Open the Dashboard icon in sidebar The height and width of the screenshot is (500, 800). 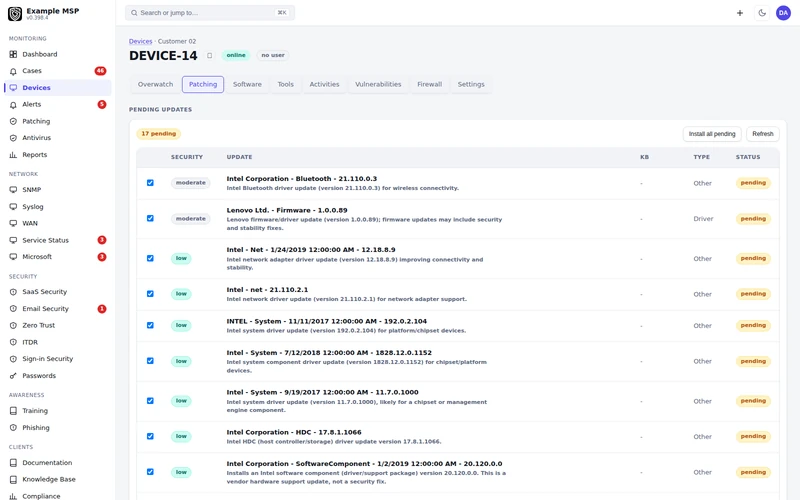pos(13,54)
